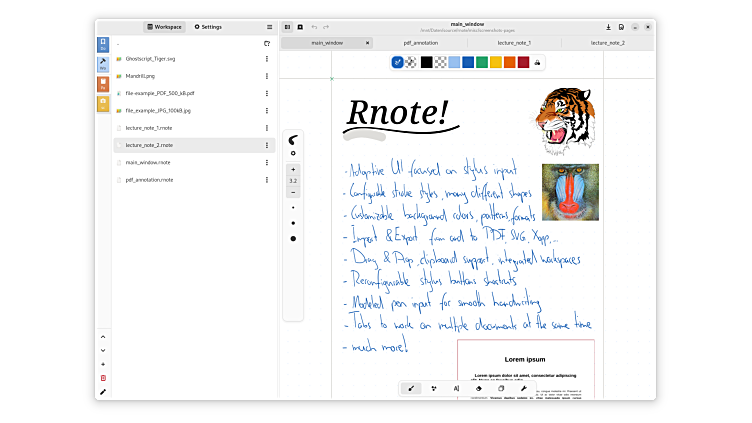Click the workspace directory action icon
752x423 pixels.
click(x=267, y=44)
